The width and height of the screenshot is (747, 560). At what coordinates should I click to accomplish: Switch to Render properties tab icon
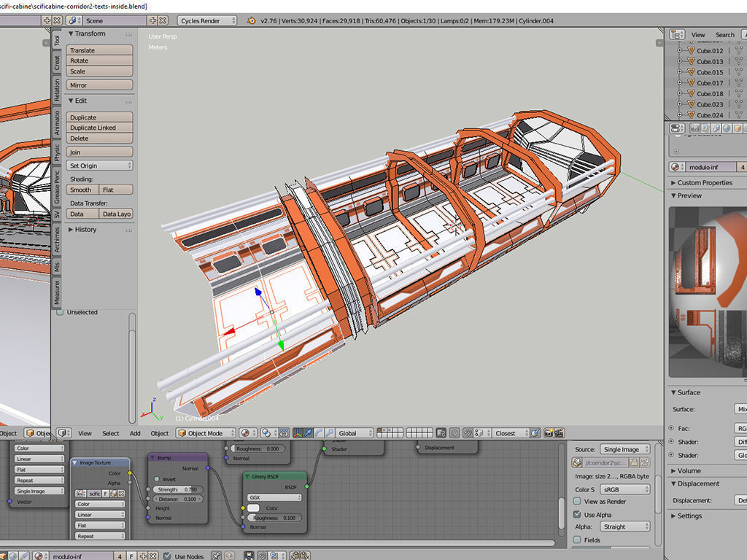coord(694,128)
